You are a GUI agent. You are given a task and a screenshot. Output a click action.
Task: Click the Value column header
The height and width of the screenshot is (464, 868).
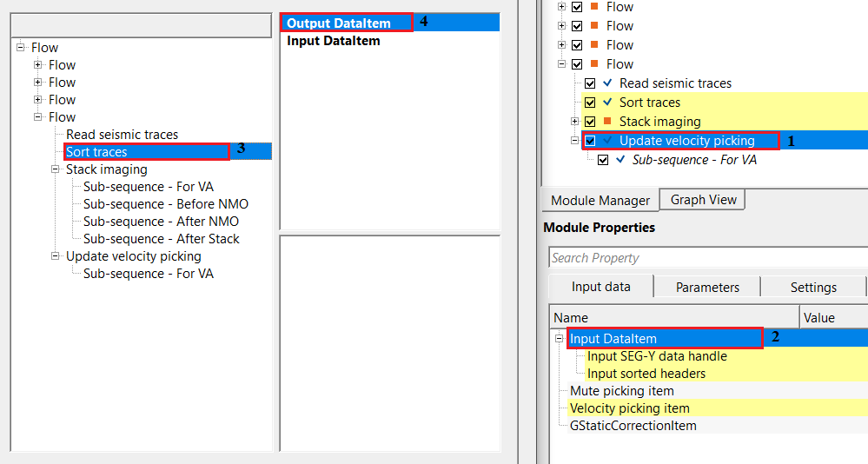point(833,317)
